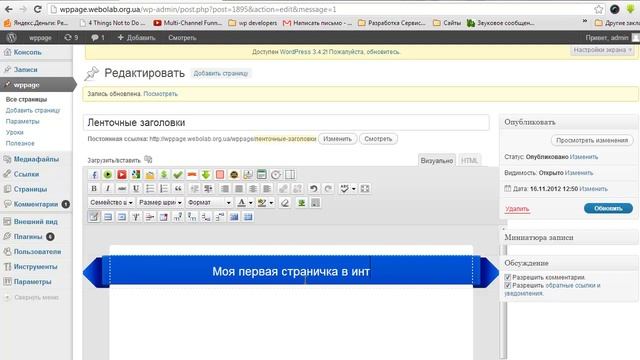640x360 pixels.
Task: Apply strikethrough formatting
Action: [x=122, y=189]
